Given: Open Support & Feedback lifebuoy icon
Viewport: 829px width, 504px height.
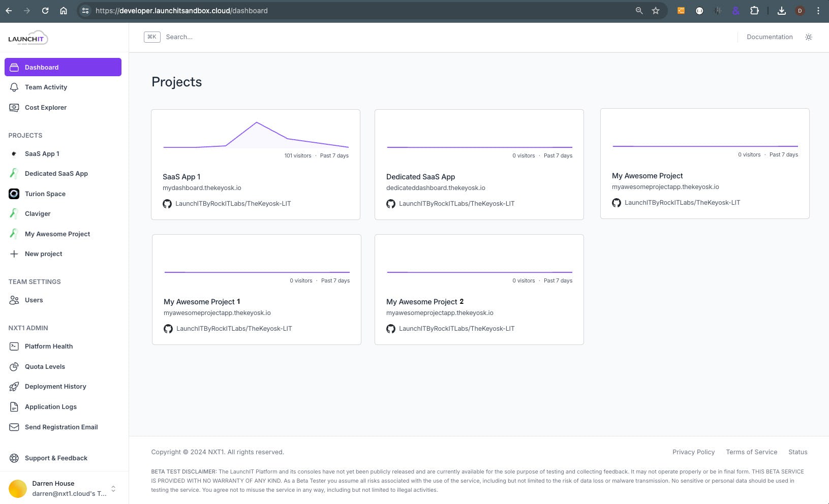Looking at the screenshot, I should click(x=14, y=458).
